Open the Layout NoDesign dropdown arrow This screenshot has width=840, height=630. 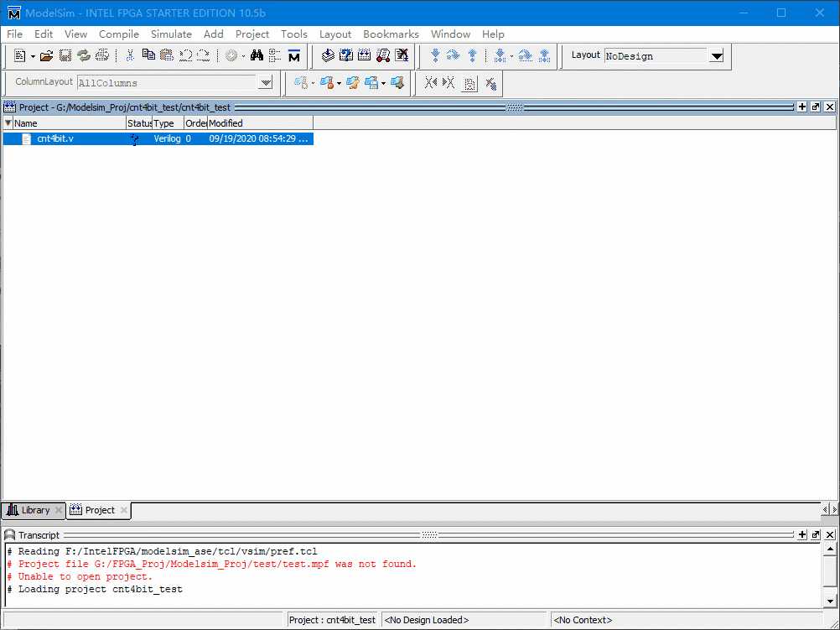click(716, 55)
